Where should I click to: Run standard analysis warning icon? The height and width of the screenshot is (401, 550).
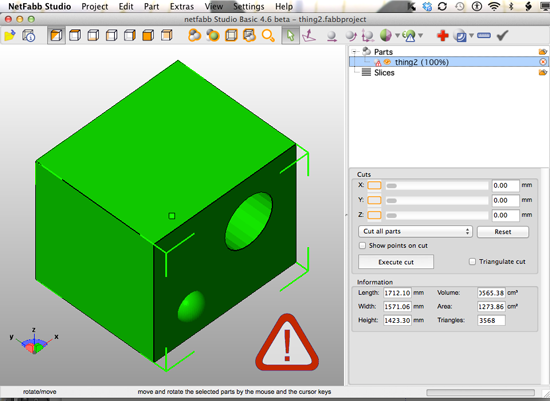point(409,36)
